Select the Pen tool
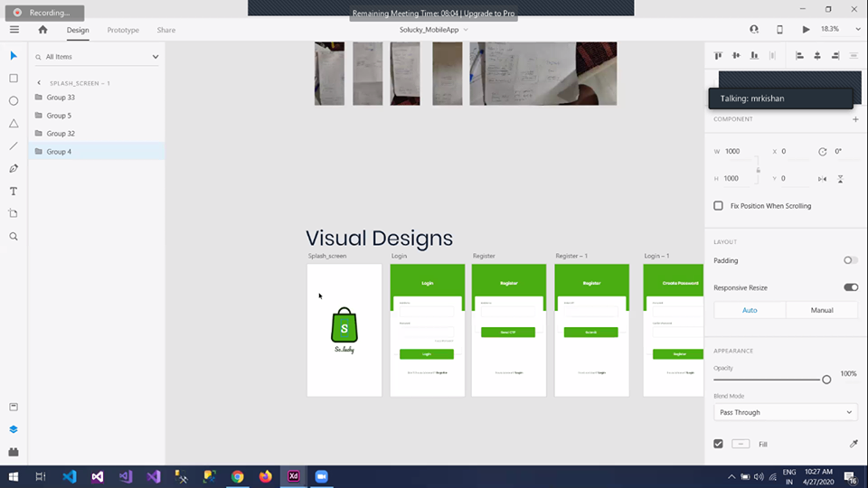Screen dimensions: 868x488 14,169
